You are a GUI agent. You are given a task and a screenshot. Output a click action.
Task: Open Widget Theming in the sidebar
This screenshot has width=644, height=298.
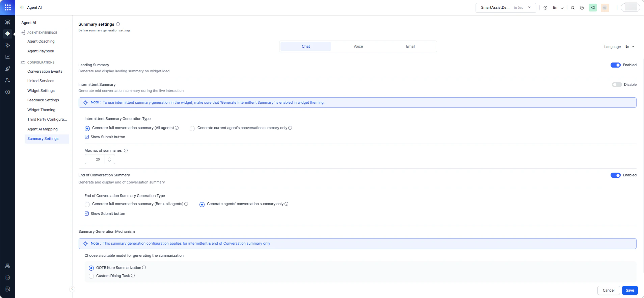42,110
